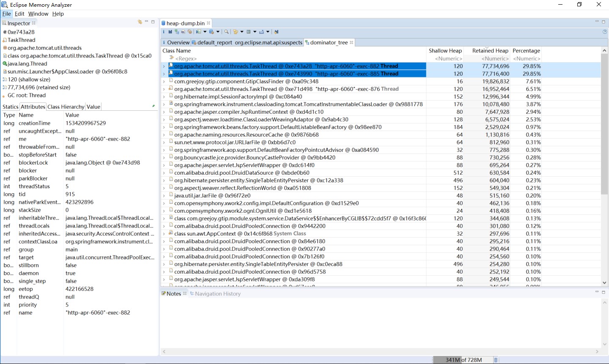Click the run expert system report icon

[x=198, y=32]
